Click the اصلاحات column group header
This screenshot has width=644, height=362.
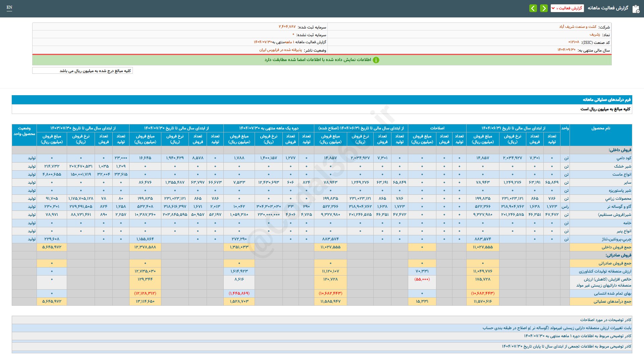437,128
